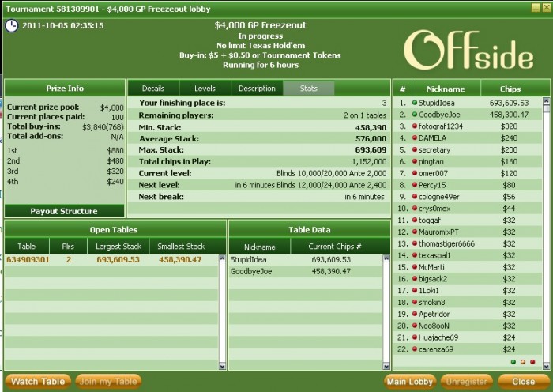Viewport: 553px width, 392px height.
Task: Open the Payout Structure
Action: pos(64,211)
